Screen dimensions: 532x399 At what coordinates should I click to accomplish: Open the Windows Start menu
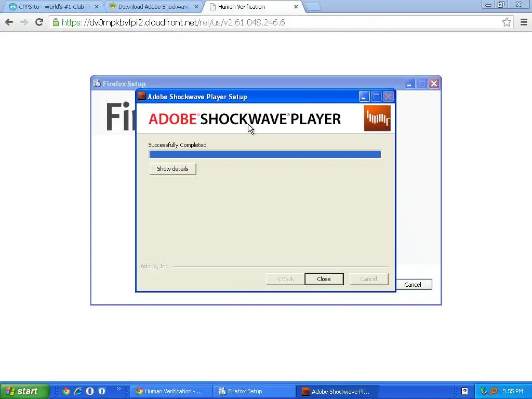pyautogui.click(x=24, y=391)
